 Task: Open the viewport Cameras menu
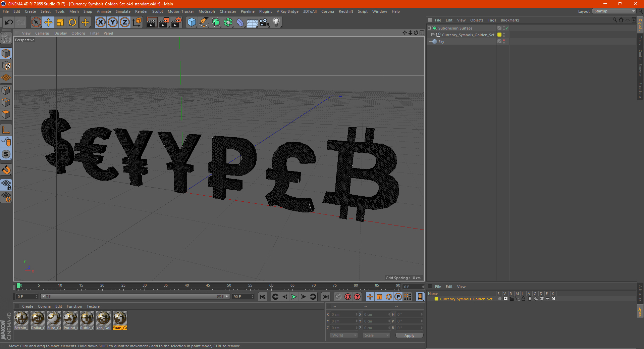click(x=42, y=33)
